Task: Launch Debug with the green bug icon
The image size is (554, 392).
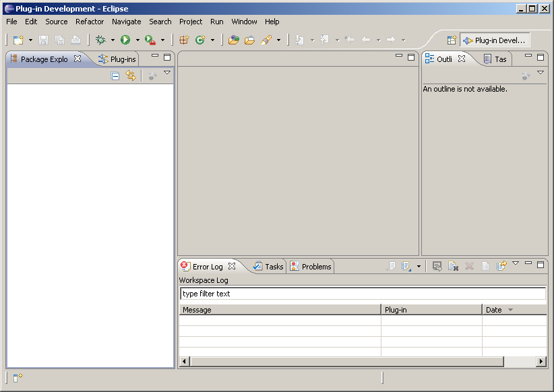Action: 100,40
